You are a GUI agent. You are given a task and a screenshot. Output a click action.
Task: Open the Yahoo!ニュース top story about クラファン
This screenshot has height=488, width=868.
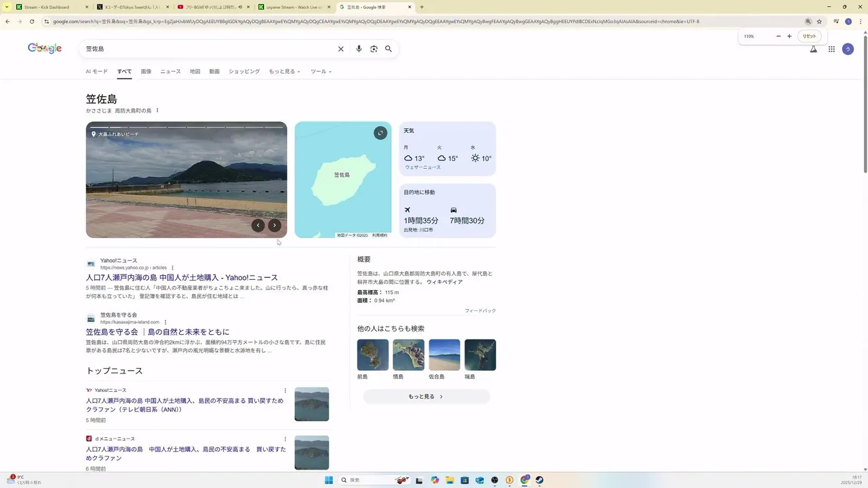184,405
